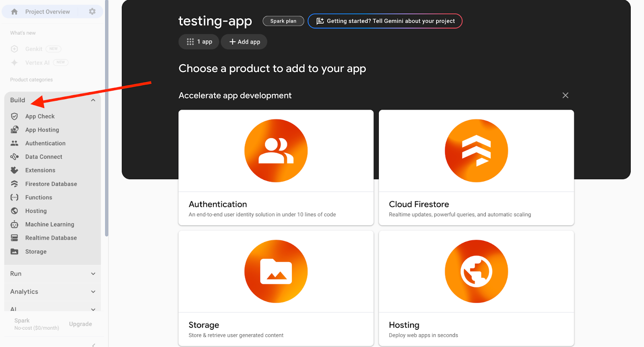644x347 pixels.
Task: Click the Firestore Database icon in sidebar
Action: [14, 184]
